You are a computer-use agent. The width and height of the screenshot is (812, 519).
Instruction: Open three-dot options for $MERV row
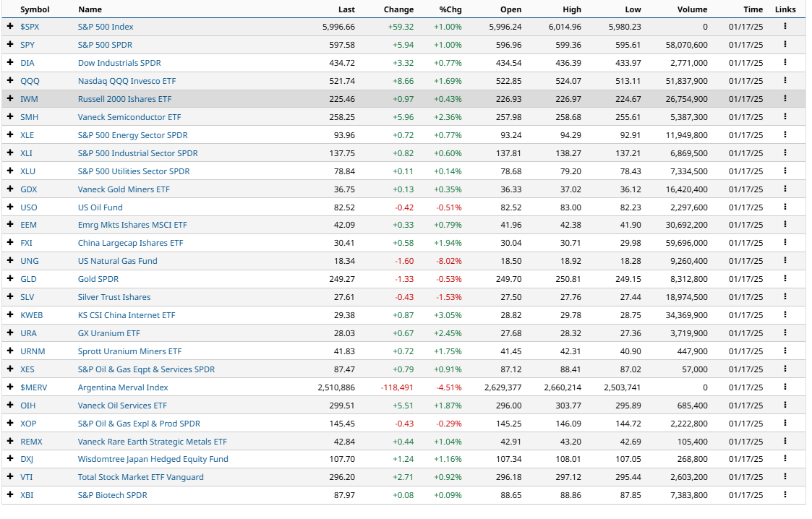[x=785, y=387]
